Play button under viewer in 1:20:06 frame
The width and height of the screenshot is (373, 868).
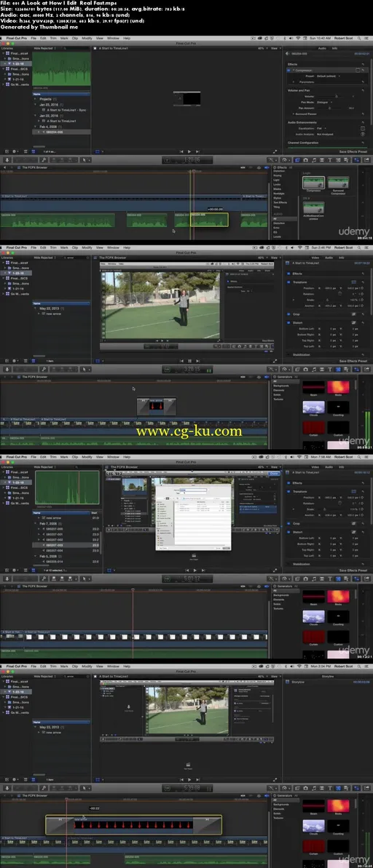189,151
